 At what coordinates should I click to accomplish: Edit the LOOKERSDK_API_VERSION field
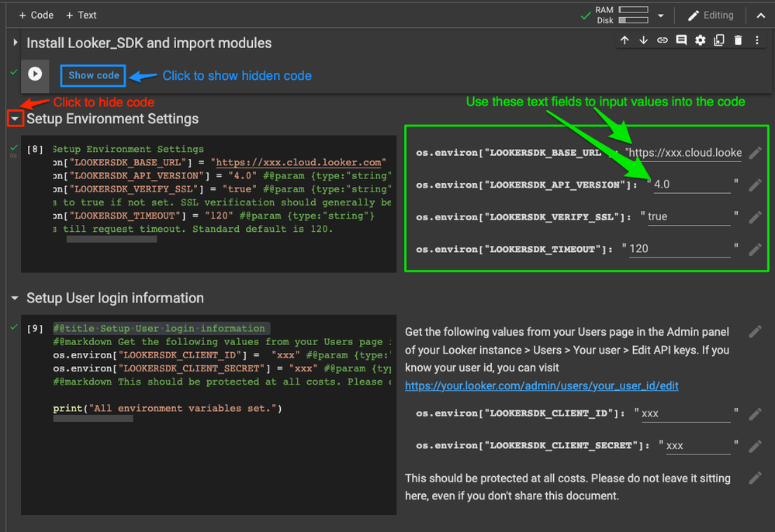click(691, 185)
